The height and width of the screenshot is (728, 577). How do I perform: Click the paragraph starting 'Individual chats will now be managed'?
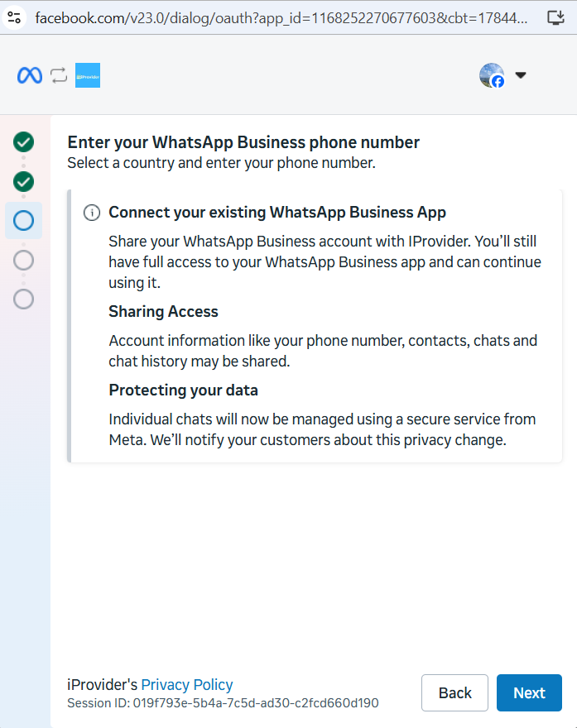coord(322,429)
